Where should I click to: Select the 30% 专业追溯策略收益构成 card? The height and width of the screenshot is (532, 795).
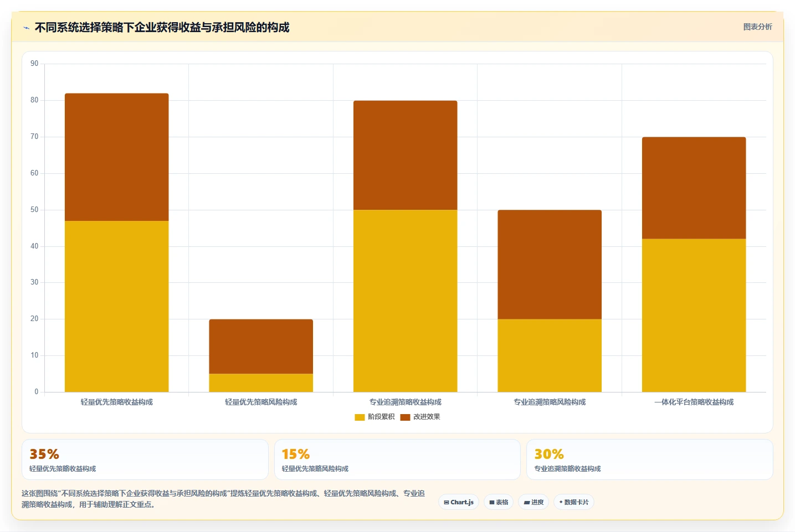(x=649, y=459)
